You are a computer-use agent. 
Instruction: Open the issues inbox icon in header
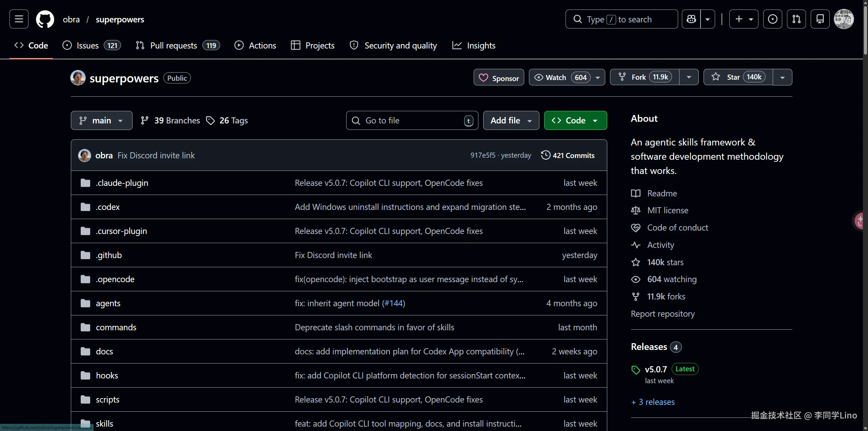772,19
